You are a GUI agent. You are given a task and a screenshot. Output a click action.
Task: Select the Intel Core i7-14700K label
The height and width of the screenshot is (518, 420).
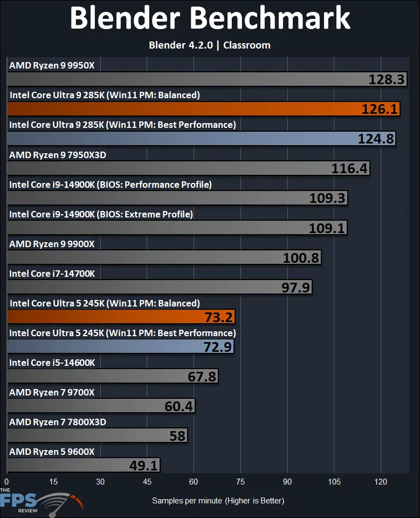pos(52,274)
